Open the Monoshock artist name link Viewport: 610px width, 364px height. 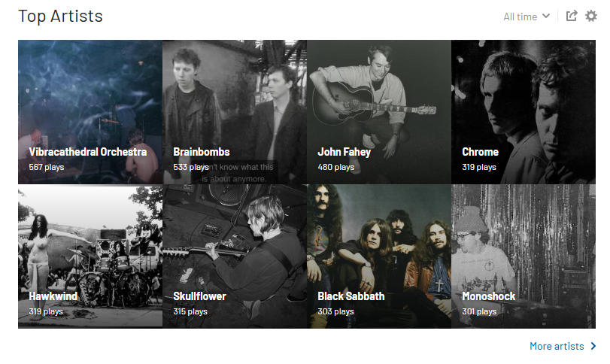point(489,296)
